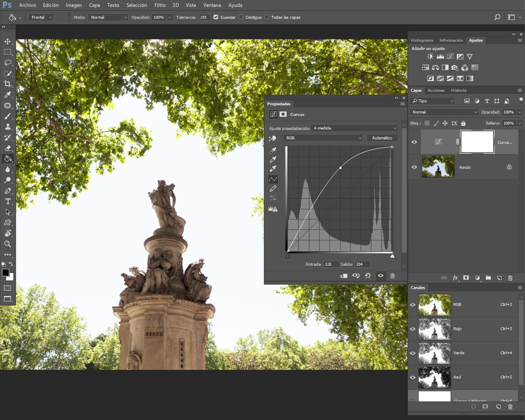
Task: Select the Clone Stamp tool
Action: 7,127
